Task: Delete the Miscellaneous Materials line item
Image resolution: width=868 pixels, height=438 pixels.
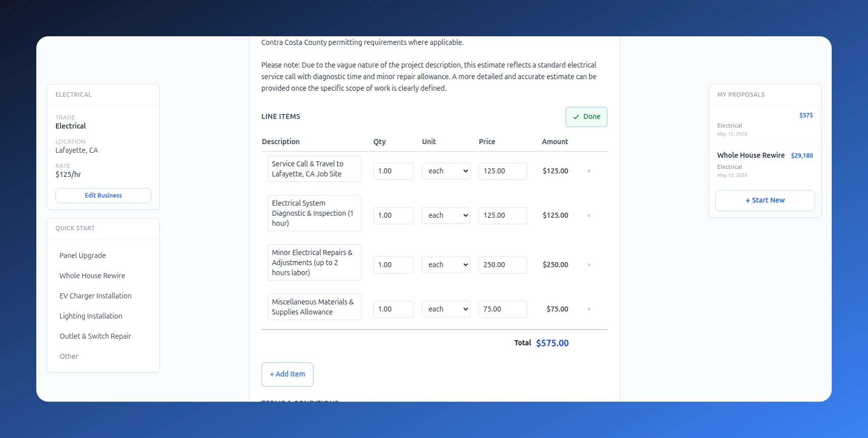Action: 589,309
